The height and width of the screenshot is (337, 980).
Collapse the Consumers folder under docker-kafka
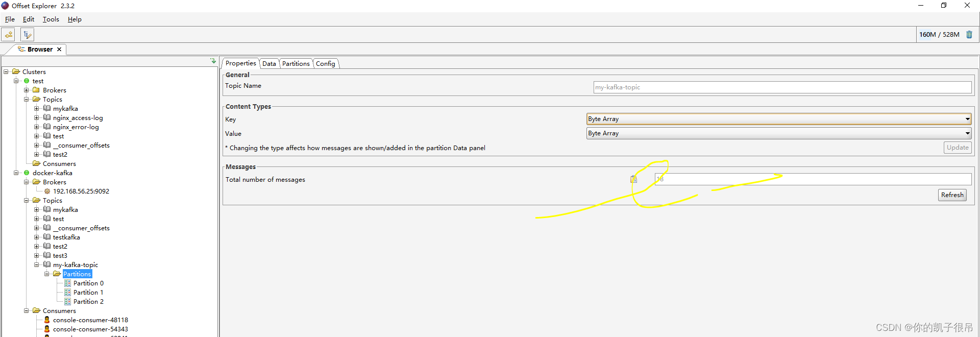pyautogui.click(x=27, y=310)
